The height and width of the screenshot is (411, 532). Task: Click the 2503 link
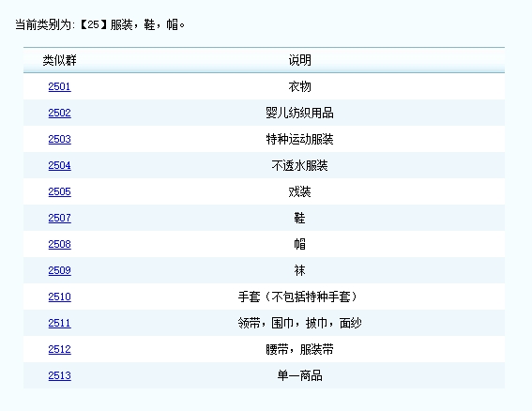[59, 139]
